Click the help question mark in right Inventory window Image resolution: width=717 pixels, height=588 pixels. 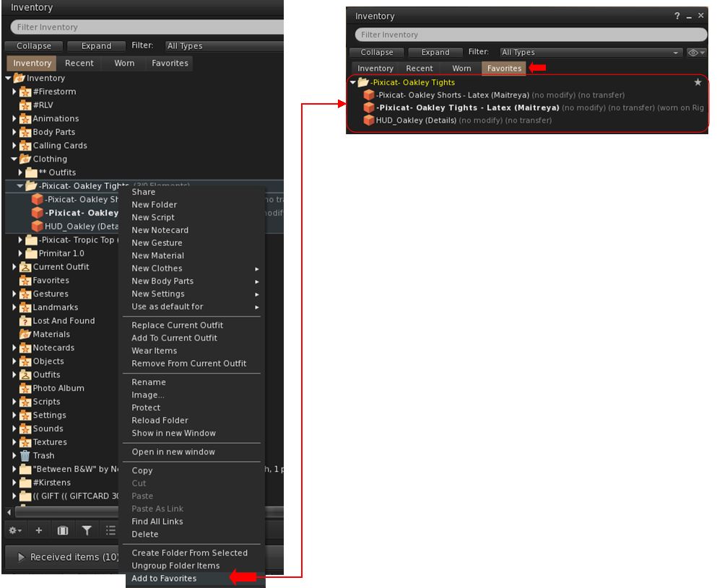(677, 16)
